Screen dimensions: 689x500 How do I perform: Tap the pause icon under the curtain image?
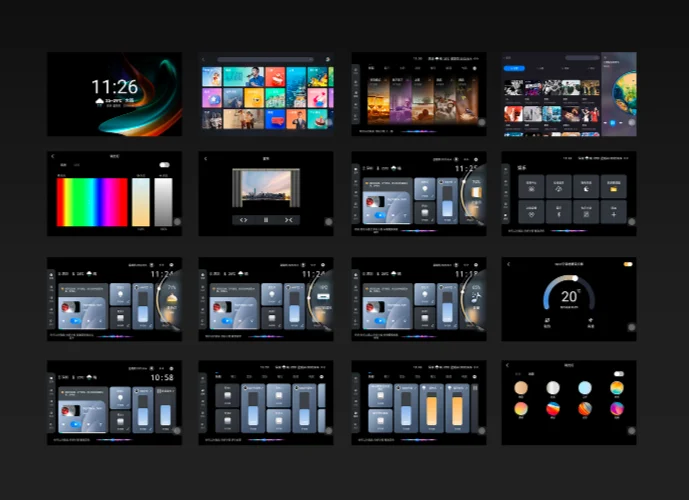(266, 220)
